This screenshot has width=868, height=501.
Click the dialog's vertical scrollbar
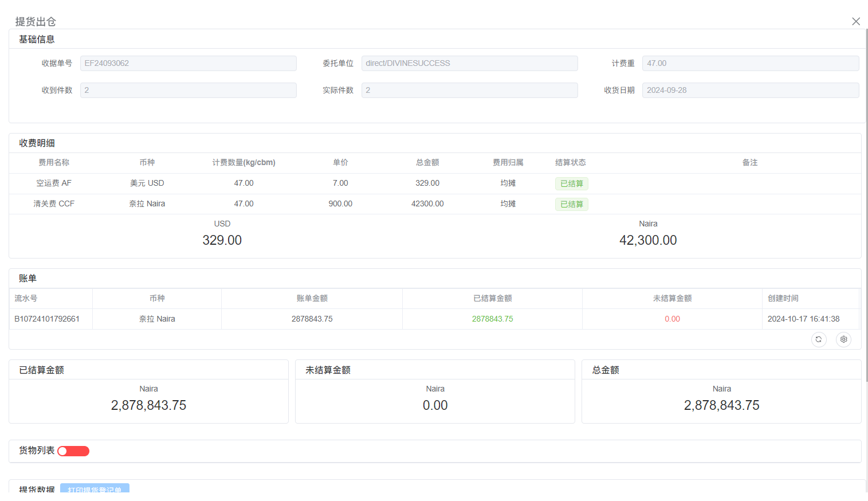(866, 205)
